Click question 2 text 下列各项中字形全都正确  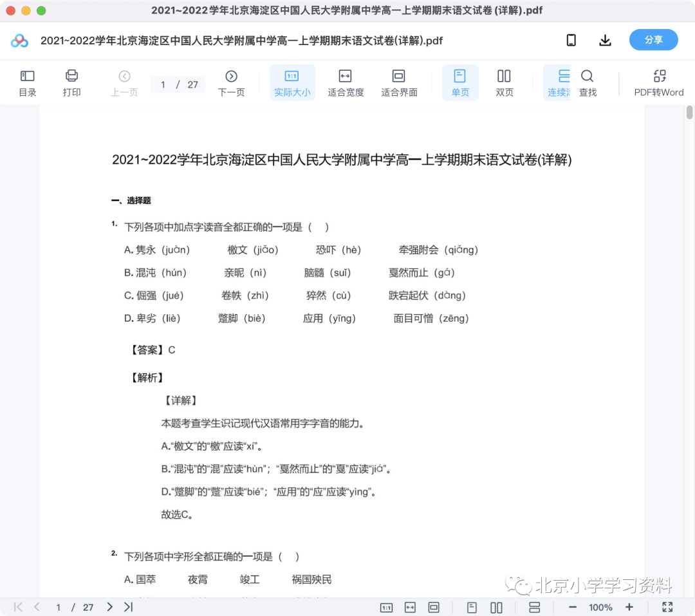pos(212,557)
